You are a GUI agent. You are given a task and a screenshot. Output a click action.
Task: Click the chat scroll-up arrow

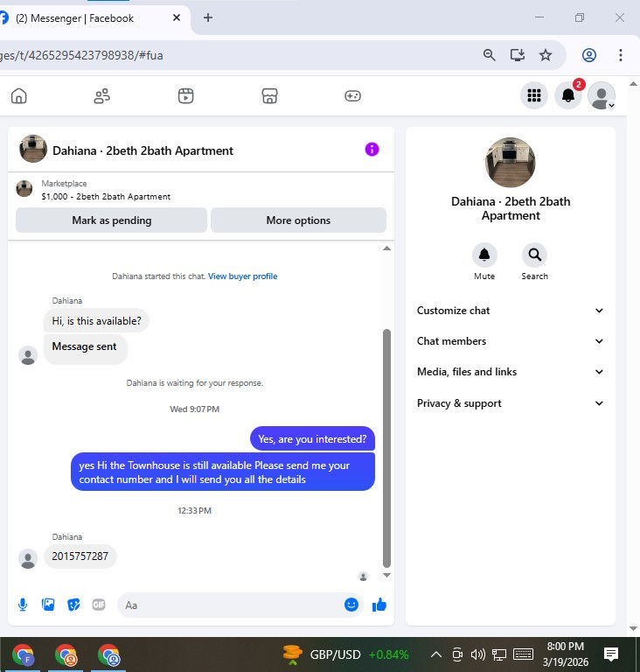(386, 248)
